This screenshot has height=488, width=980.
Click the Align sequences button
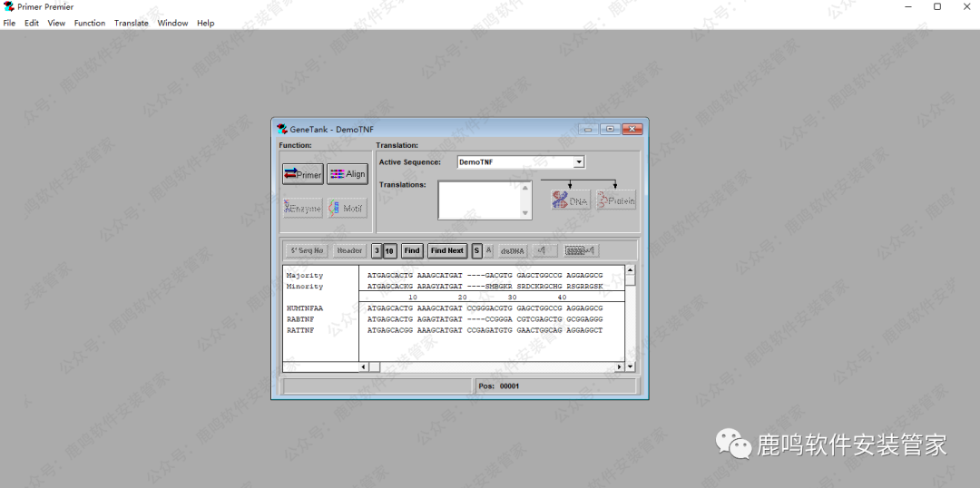point(347,174)
